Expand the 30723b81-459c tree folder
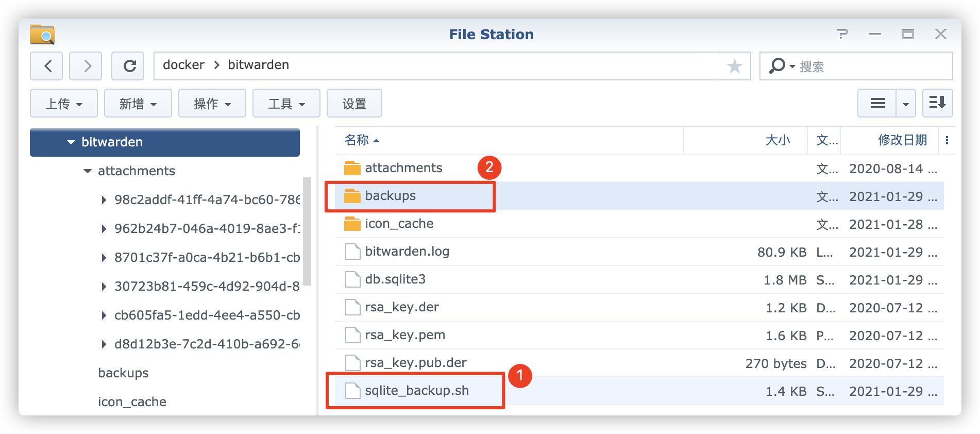The height and width of the screenshot is (434, 980). (x=104, y=287)
